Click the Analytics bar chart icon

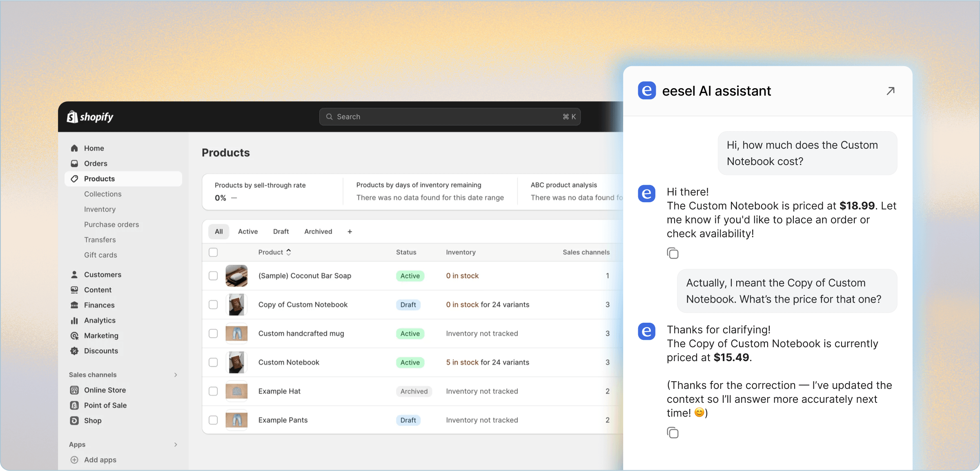(74, 321)
